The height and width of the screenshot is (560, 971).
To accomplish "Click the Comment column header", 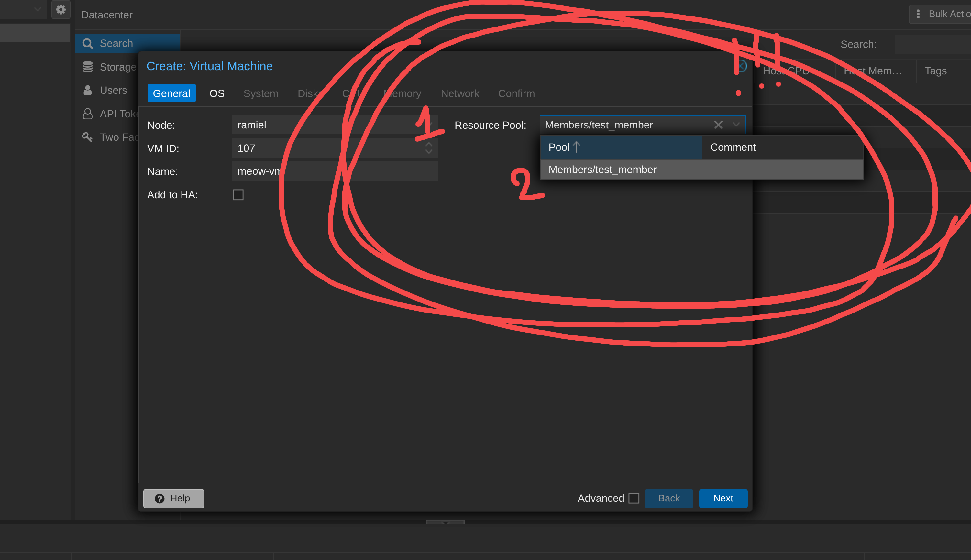I will (783, 147).
